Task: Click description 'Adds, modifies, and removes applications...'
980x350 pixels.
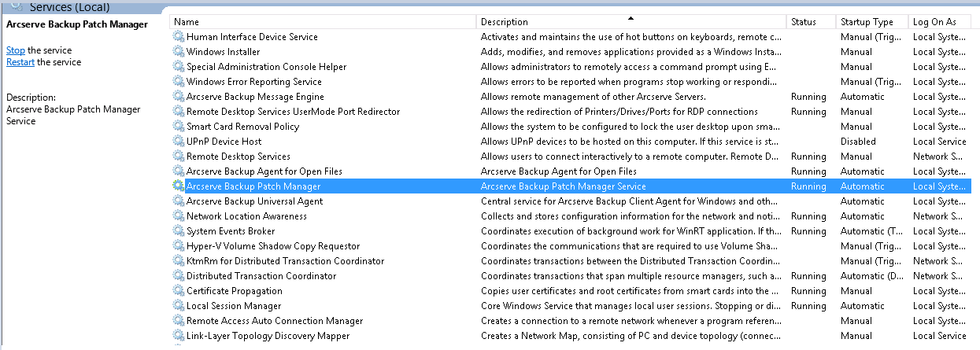Action: [x=631, y=52]
